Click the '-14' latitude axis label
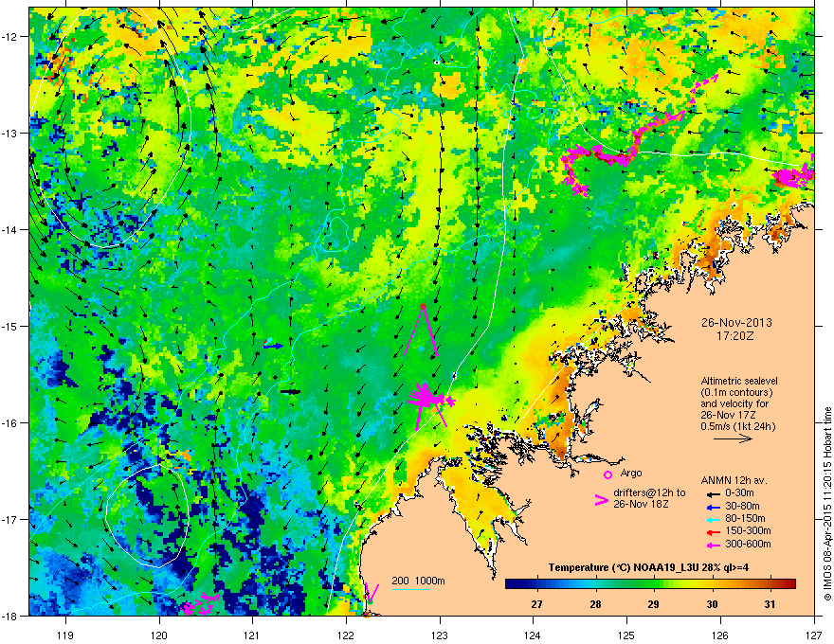This screenshot has width=834, height=644. [x=9, y=229]
